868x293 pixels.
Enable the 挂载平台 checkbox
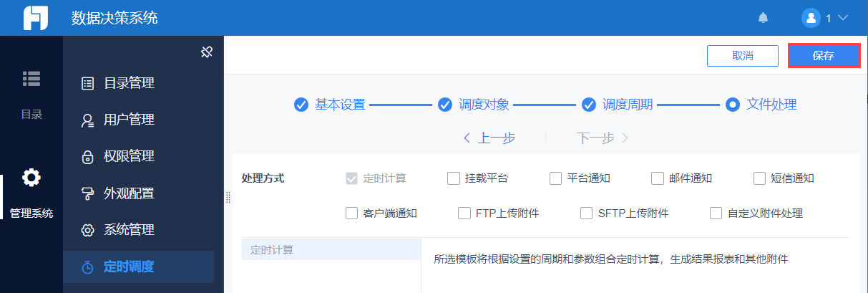point(454,178)
